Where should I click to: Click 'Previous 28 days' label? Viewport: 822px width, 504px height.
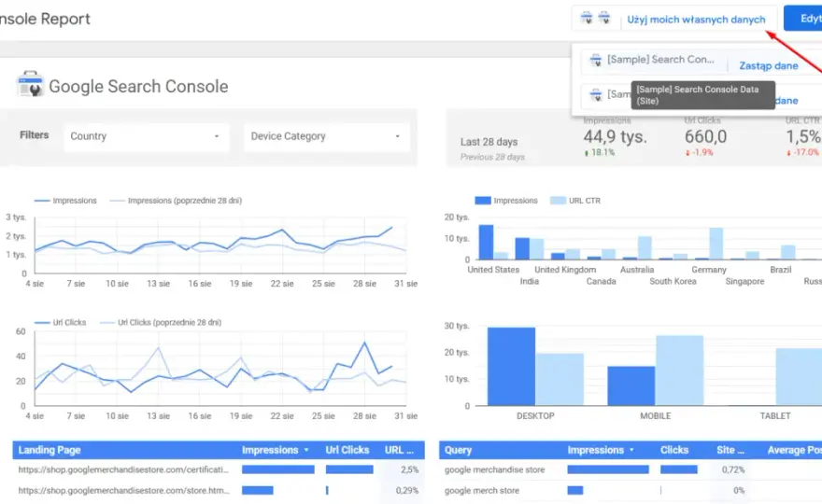click(x=492, y=157)
